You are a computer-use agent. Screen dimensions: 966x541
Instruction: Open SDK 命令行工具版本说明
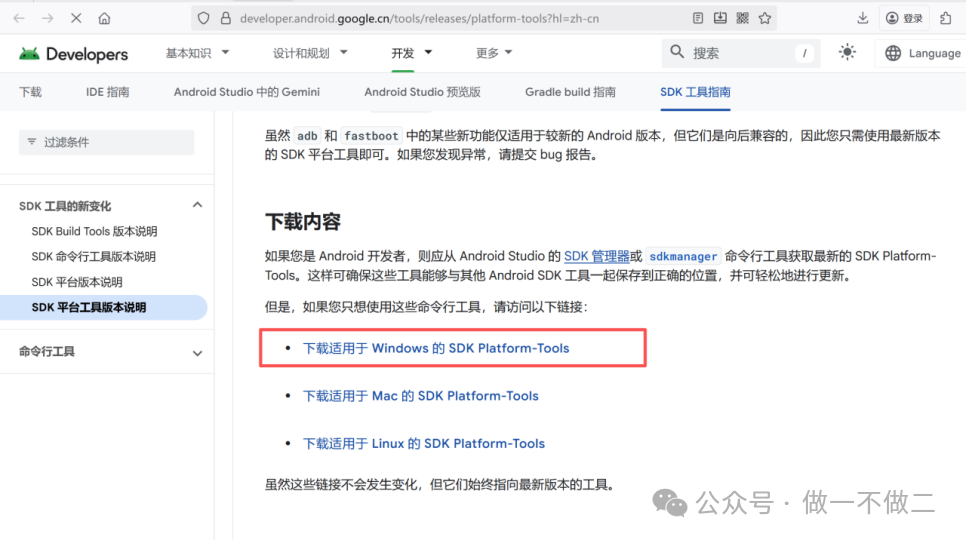[x=93, y=256]
